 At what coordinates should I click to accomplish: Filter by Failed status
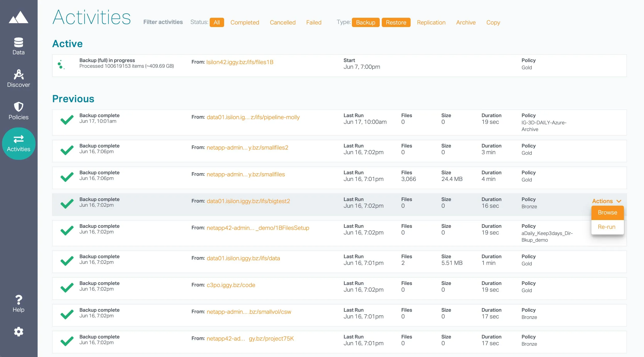(x=314, y=22)
